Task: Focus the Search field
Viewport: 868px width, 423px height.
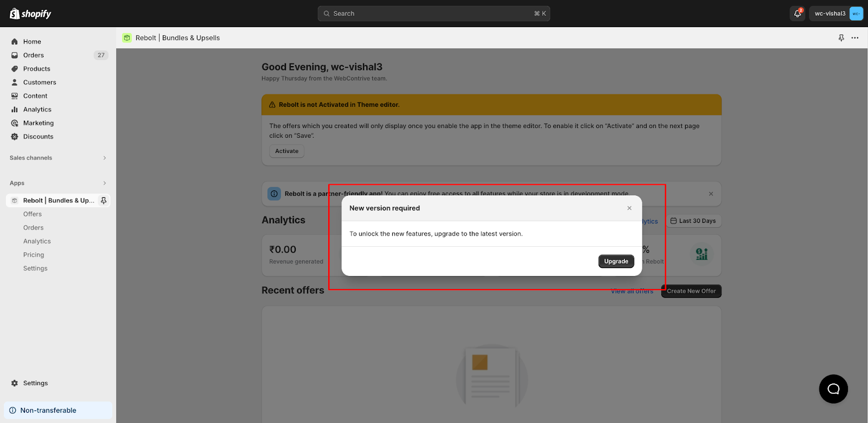Action: 434,14
